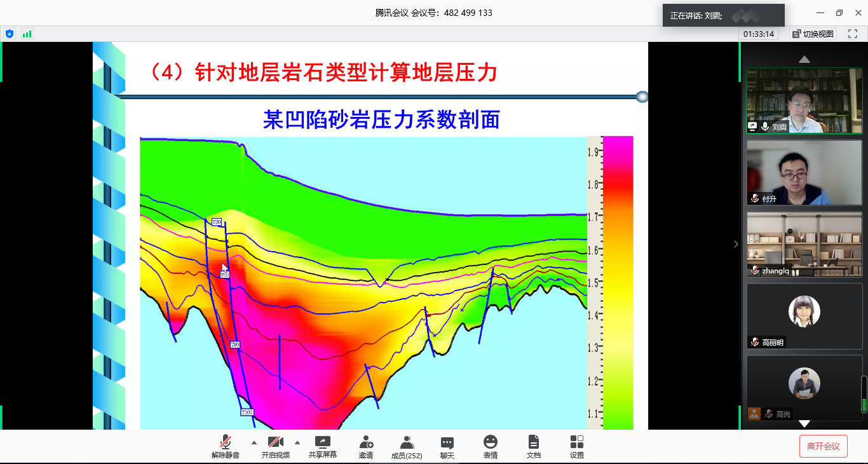Open the Members (成员) list
Viewport: 868px width, 464px height.
tap(407, 446)
